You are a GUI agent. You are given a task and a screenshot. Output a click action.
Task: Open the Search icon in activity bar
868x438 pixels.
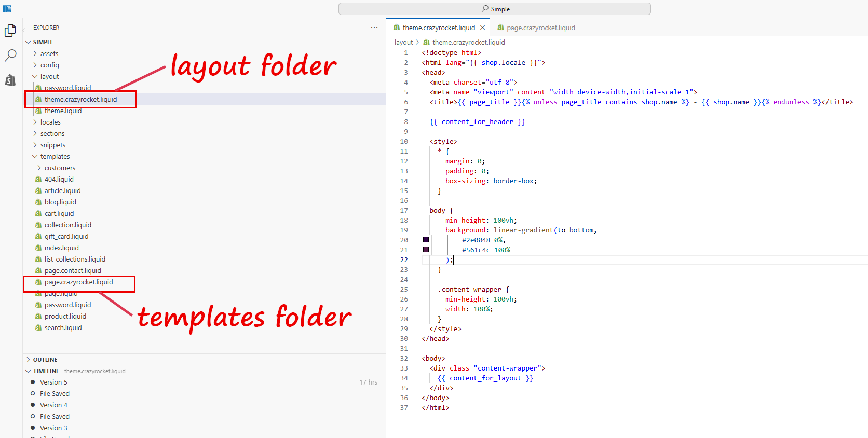coord(10,55)
